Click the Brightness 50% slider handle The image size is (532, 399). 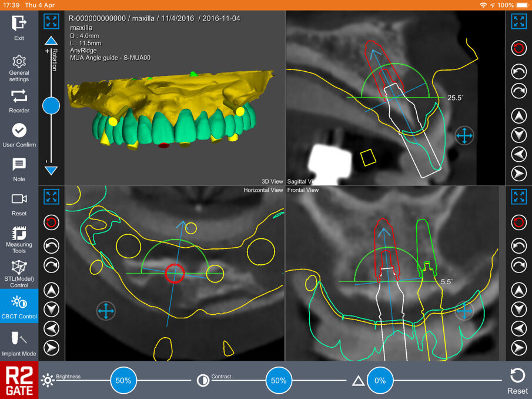point(123,381)
